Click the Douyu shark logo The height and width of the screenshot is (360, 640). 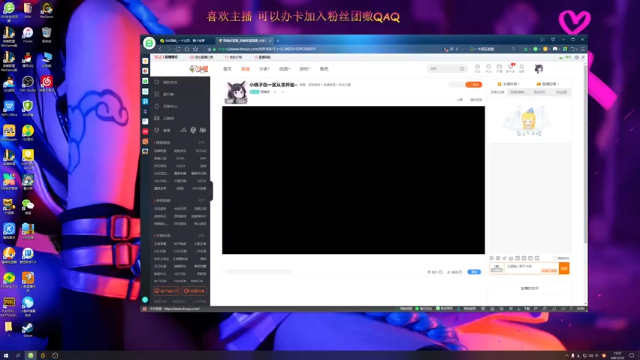(x=199, y=69)
